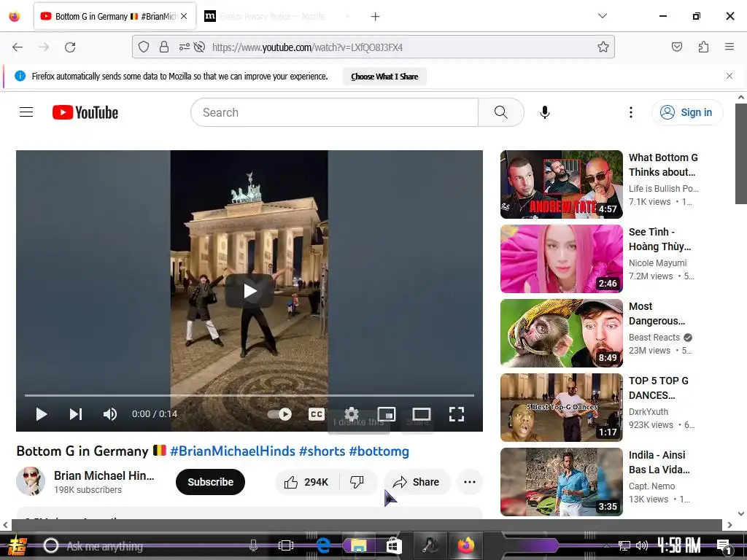
Task: Open Microsoft Edge from the taskbar
Action: pyautogui.click(x=323, y=545)
